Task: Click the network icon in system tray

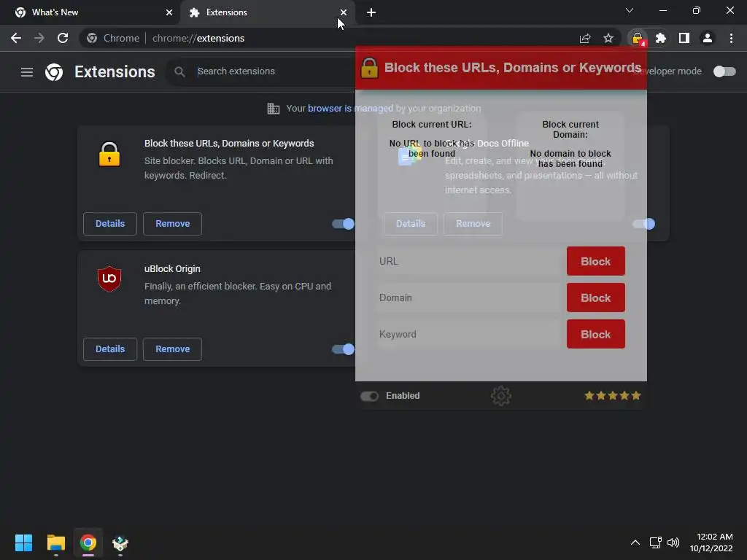Action: click(656, 542)
